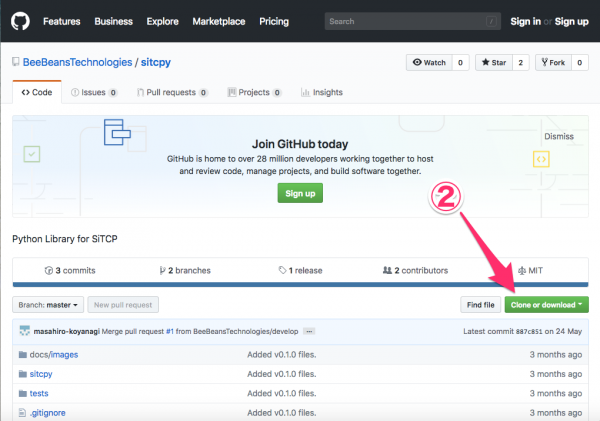
Task: Expand the commit message ellipsis button
Action: (x=309, y=331)
